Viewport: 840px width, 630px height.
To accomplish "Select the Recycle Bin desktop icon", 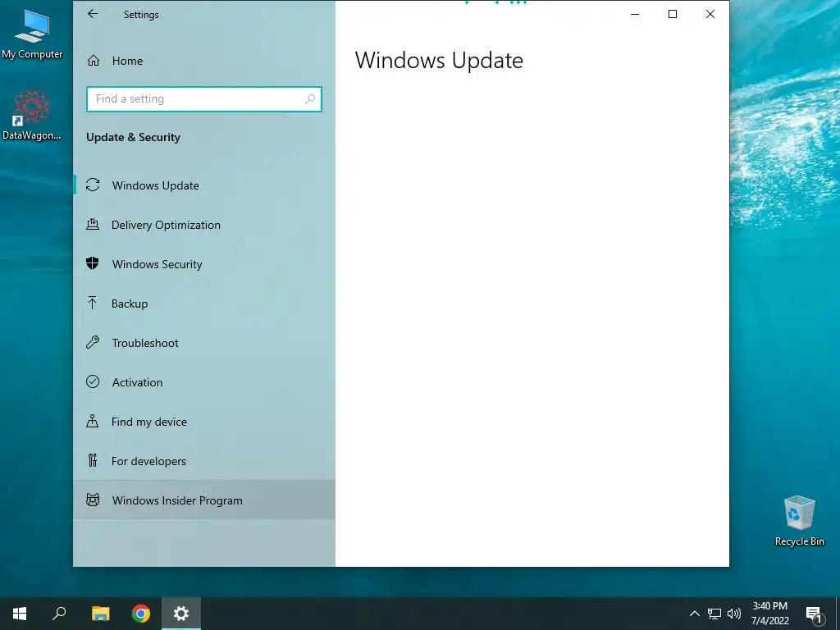I will [799, 521].
